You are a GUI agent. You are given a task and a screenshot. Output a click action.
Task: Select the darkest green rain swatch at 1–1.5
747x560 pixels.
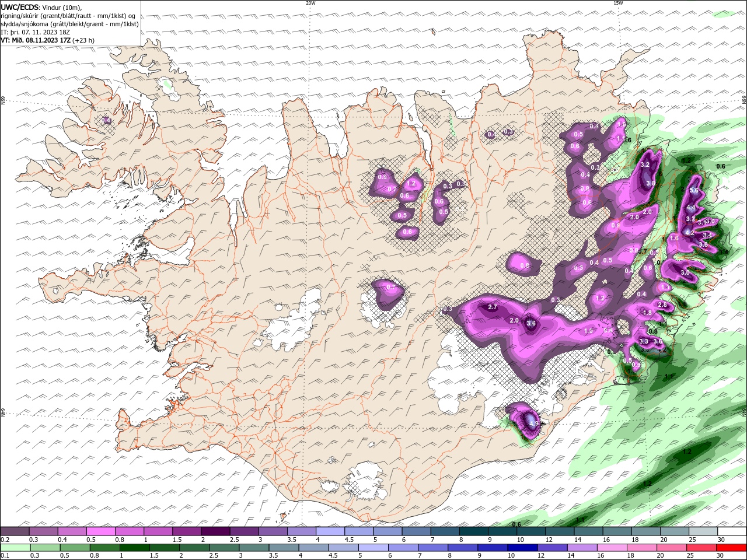[134, 548]
